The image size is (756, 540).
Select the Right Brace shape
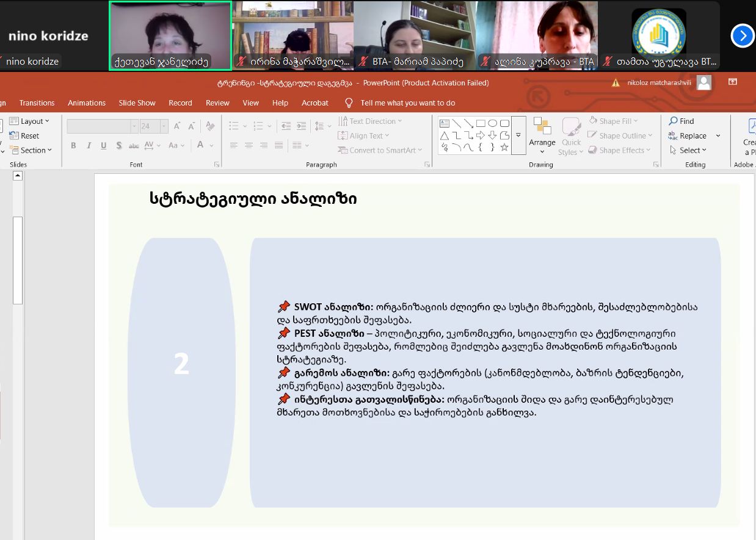[492, 147]
